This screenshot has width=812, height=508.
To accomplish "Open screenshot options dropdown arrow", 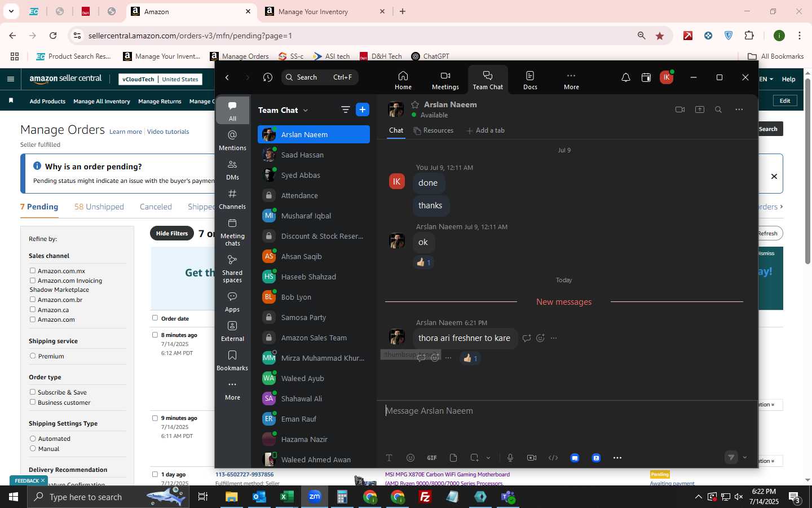I will [488, 458].
